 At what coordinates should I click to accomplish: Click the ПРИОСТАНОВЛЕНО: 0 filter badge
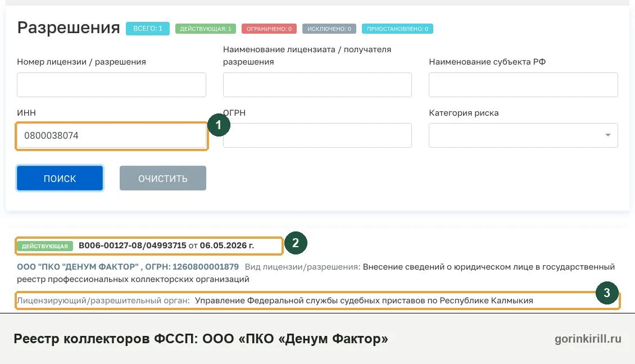397,29
